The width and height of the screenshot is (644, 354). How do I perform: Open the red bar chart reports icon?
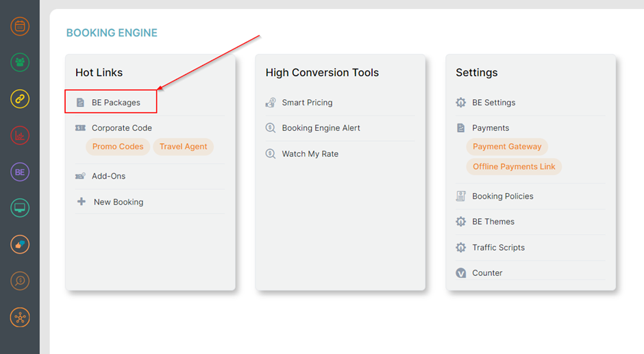[20, 136]
